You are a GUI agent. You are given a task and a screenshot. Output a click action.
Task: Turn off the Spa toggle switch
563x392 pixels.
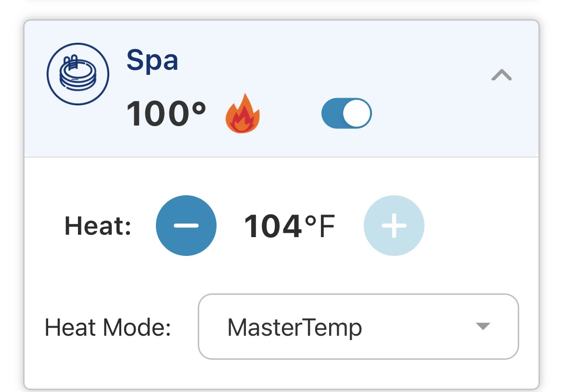(346, 113)
